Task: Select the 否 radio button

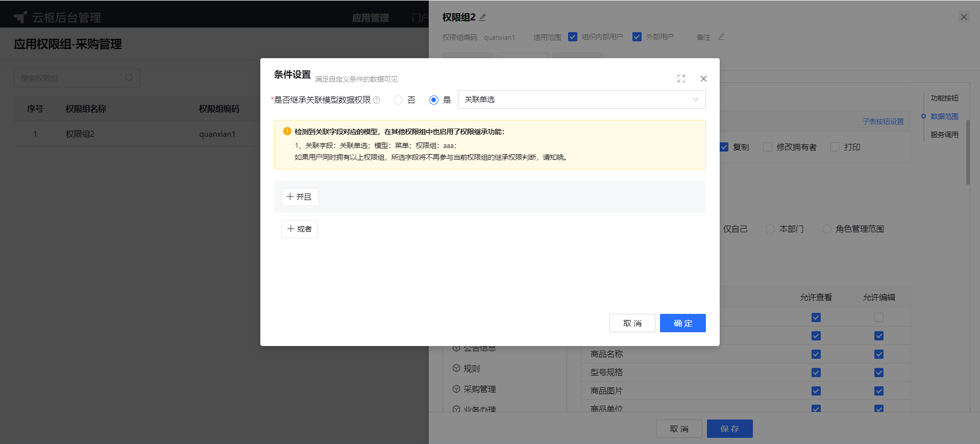Action: click(398, 100)
